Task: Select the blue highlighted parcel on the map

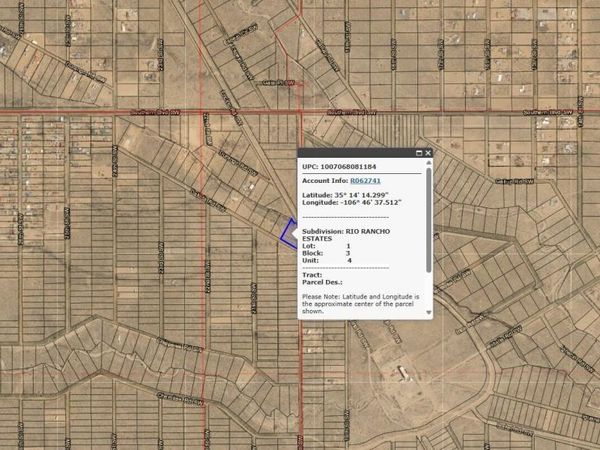Action: click(290, 234)
